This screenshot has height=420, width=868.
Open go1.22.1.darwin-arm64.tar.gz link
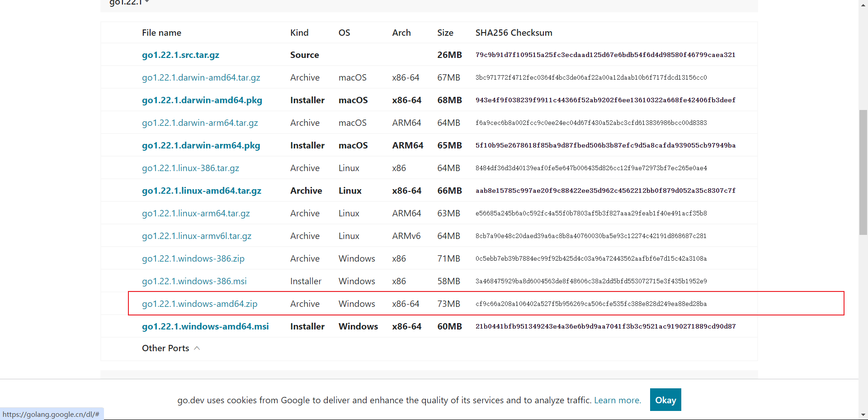tap(200, 123)
